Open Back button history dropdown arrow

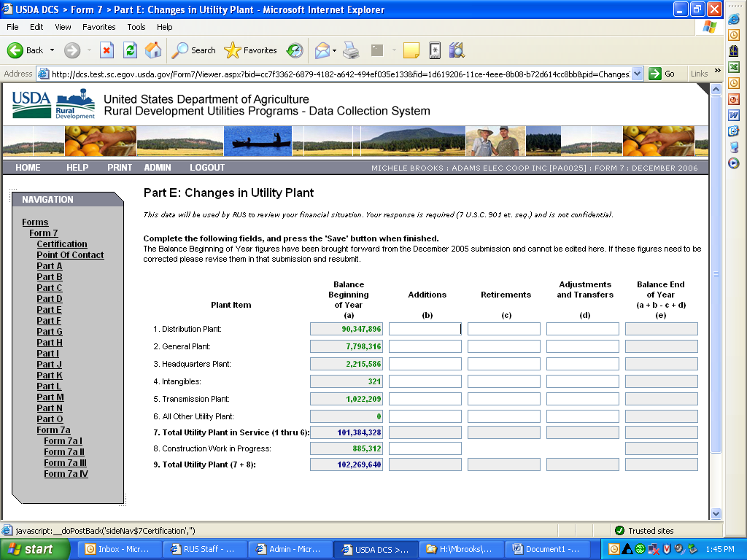pyautogui.click(x=53, y=50)
